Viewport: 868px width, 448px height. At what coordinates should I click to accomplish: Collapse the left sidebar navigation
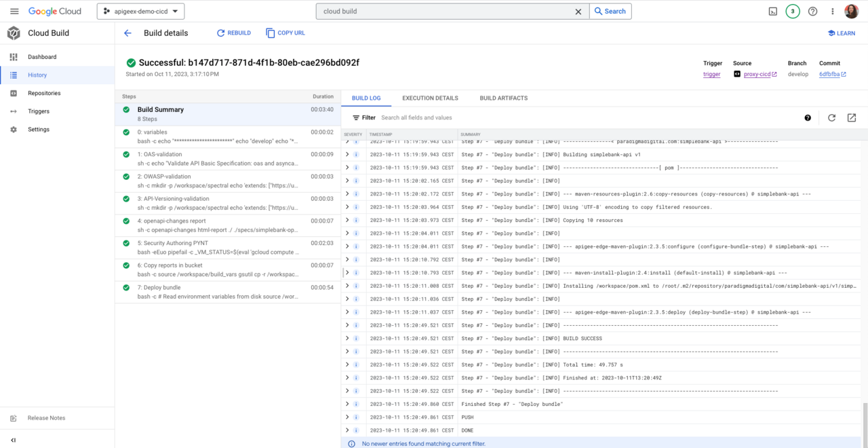tap(13, 440)
